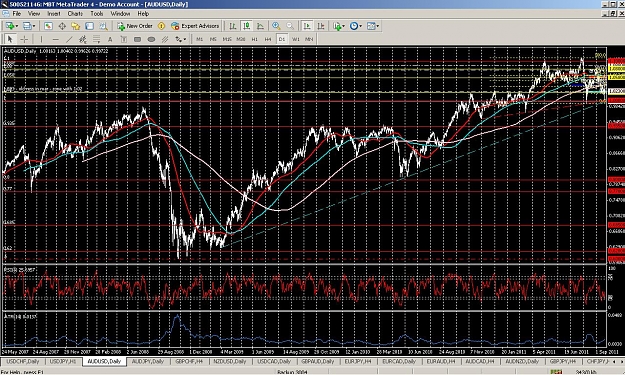The width and height of the screenshot is (625, 375).
Task: Switch timeframe to H1
Action: [254, 39]
